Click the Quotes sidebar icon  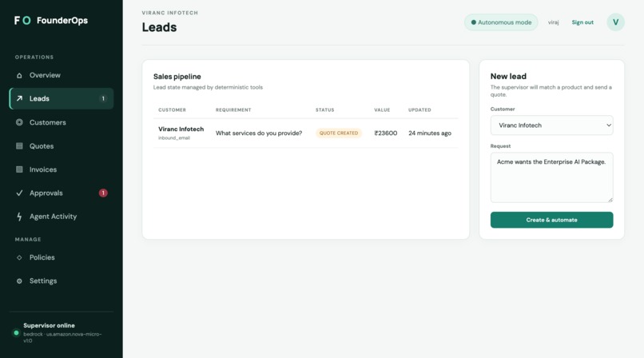[x=19, y=145]
